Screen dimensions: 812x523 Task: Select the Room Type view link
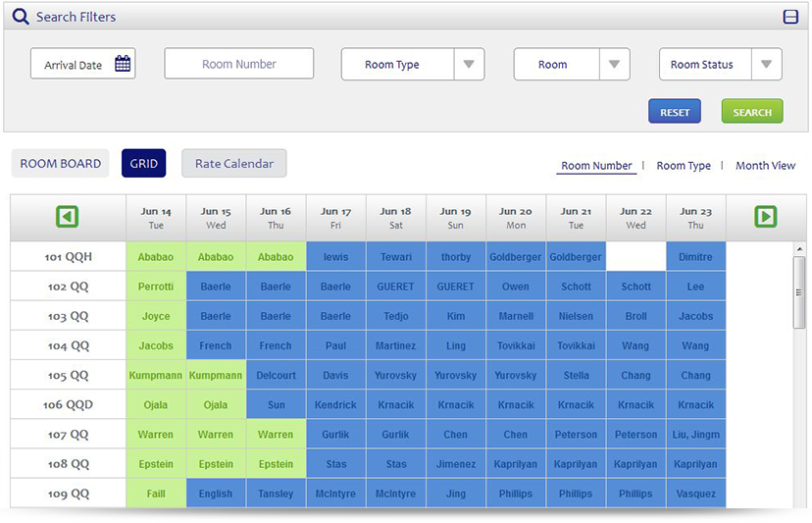(684, 166)
